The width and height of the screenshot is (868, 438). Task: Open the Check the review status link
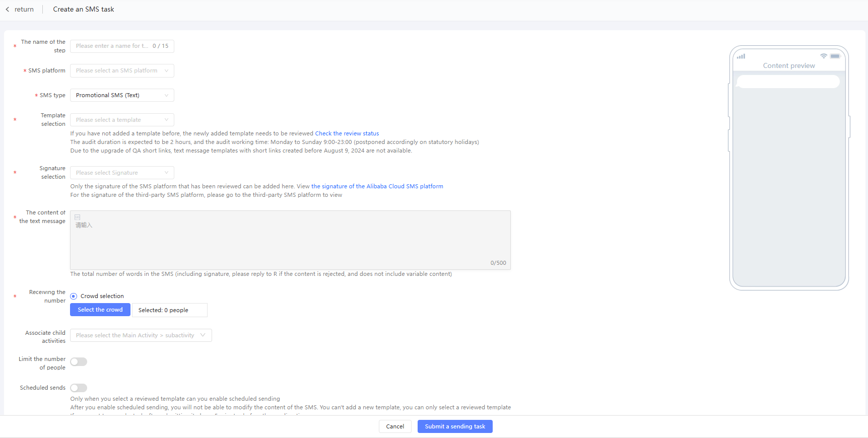click(347, 133)
